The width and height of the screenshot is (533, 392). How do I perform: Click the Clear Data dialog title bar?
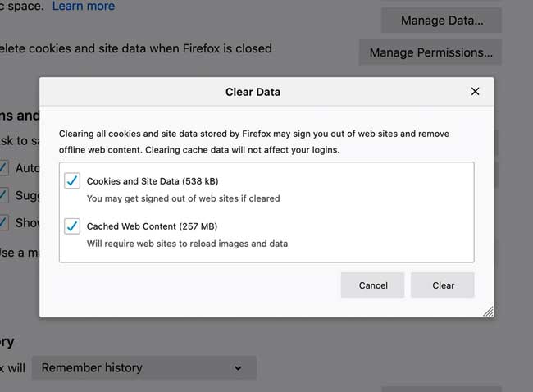(253, 92)
